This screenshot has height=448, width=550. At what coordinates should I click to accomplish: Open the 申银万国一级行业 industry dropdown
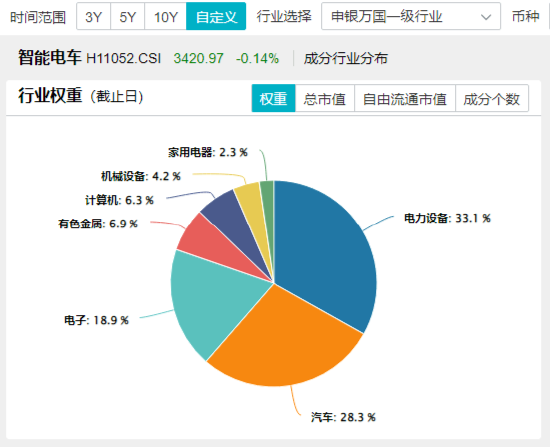coord(411,16)
